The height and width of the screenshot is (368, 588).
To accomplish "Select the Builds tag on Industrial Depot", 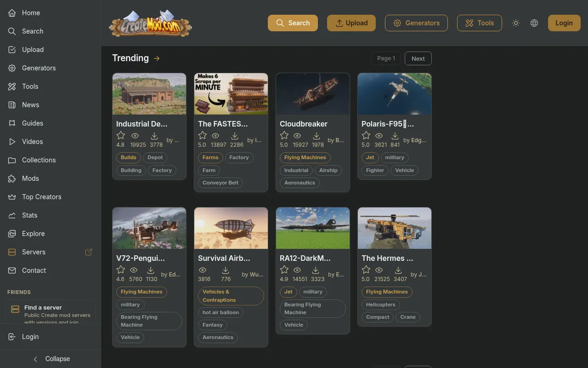I will (x=129, y=157).
